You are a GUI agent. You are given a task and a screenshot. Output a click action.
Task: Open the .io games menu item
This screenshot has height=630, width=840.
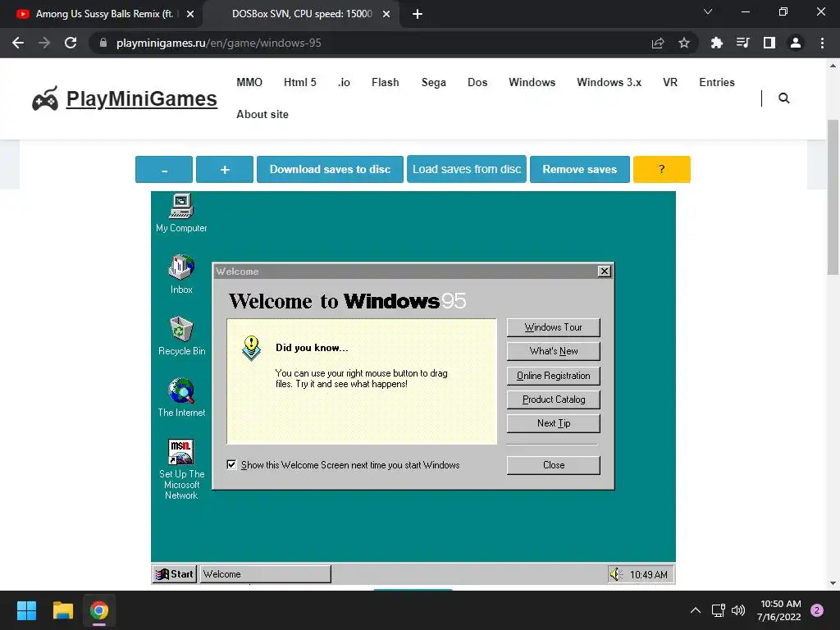coord(344,83)
